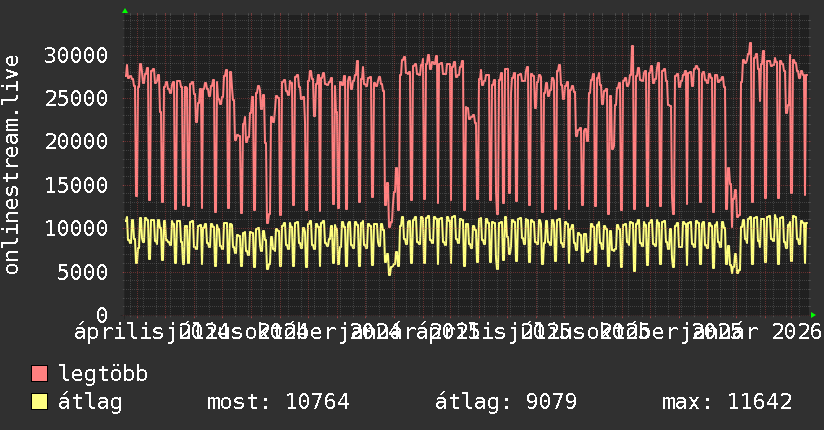Click the green arrow ending the x-axis
Screen dimensions: 824x430
click(813, 315)
